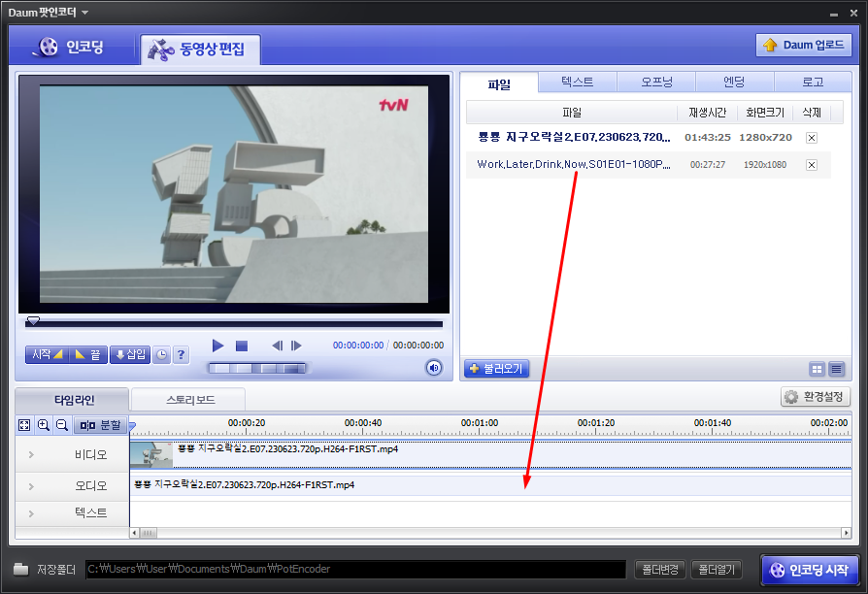Screen dimensions: 868x594
Task: Step back one frame
Action: (278, 346)
